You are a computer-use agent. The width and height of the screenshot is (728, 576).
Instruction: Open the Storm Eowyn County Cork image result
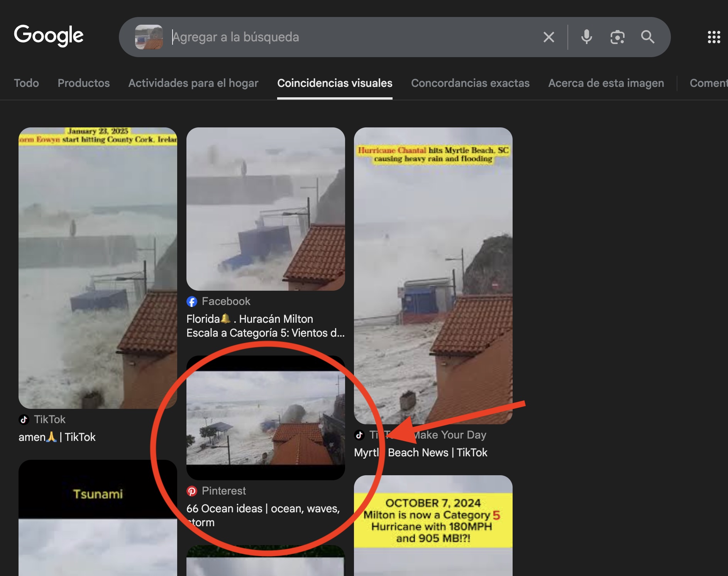pyautogui.click(x=98, y=268)
